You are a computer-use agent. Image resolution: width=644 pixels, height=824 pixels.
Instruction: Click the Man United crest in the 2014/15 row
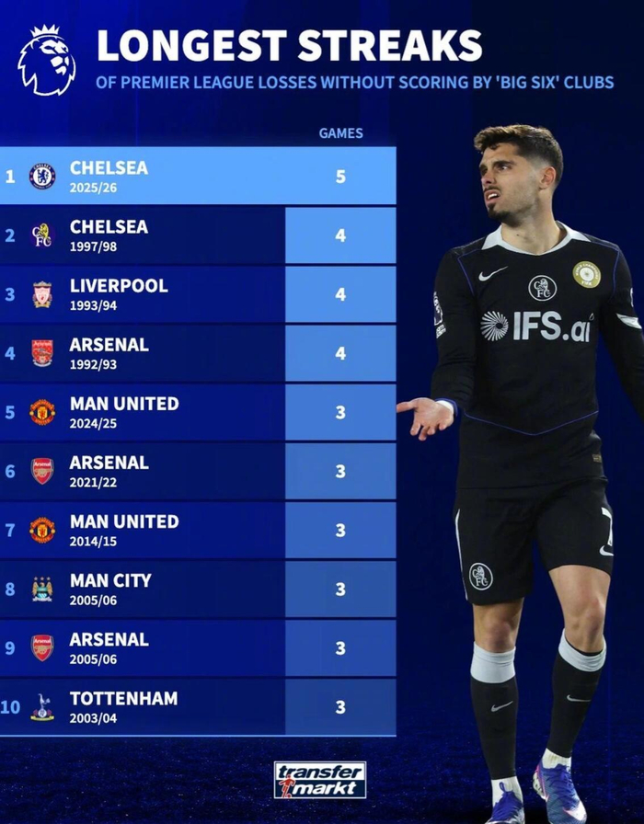[x=42, y=530]
